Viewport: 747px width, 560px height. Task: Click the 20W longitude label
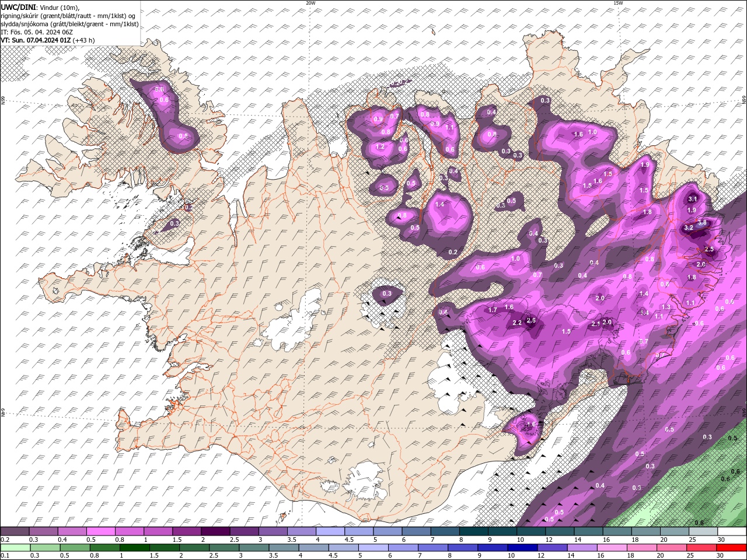click(310, 3)
